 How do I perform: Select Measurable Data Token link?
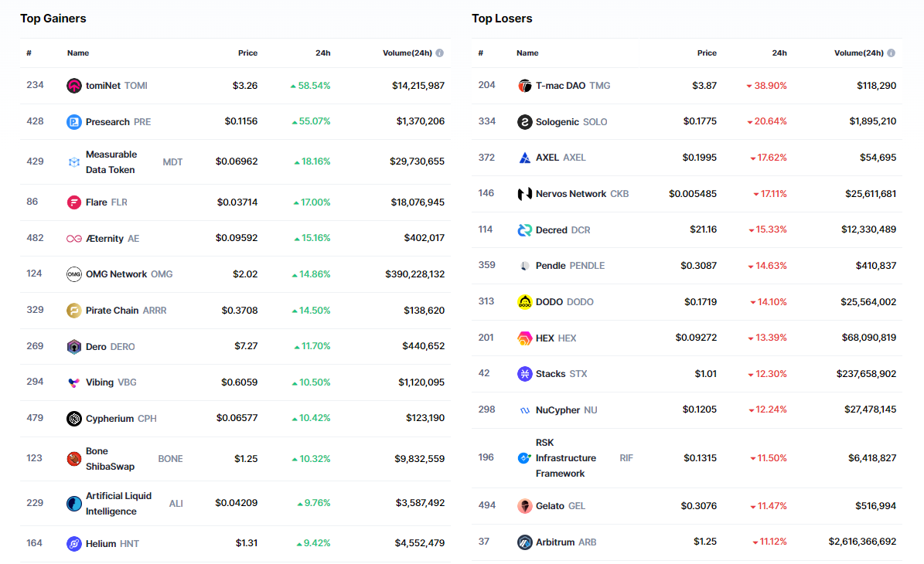(111, 162)
